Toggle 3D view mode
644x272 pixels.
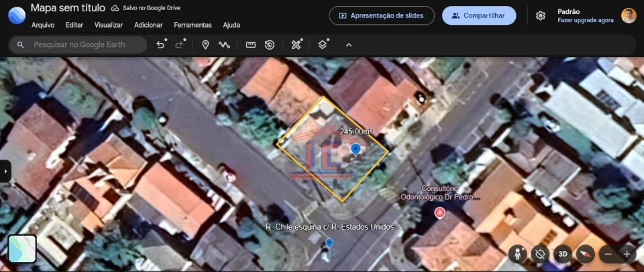pyautogui.click(x=563, y=254)
